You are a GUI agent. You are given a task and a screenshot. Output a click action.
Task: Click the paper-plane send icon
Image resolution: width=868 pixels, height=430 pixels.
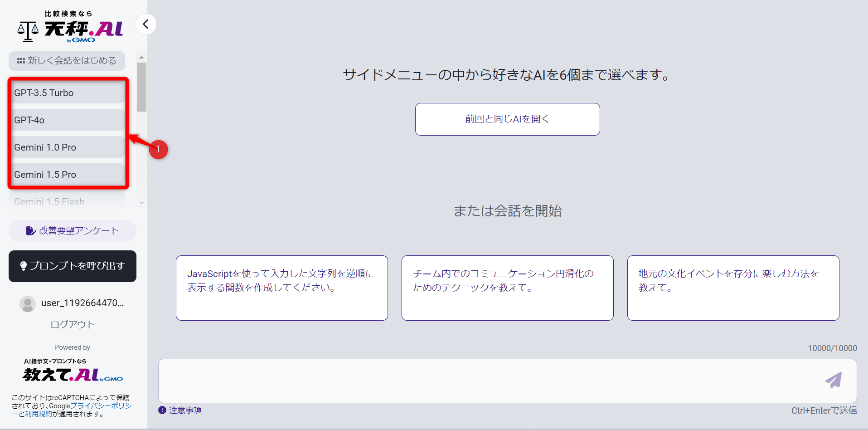click(834, 380)
